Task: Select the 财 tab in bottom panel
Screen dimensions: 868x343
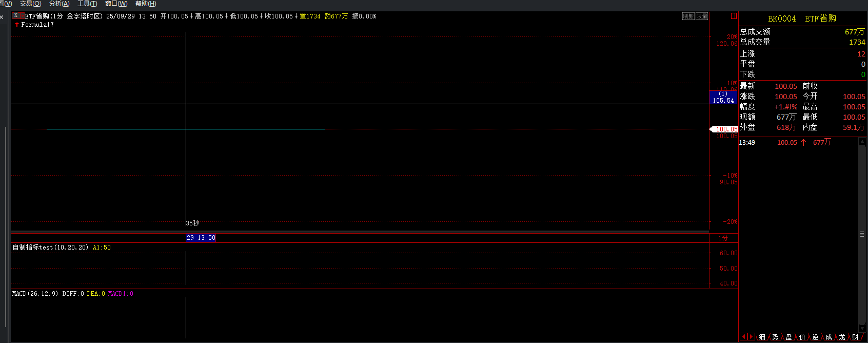Action: [856, 337]
